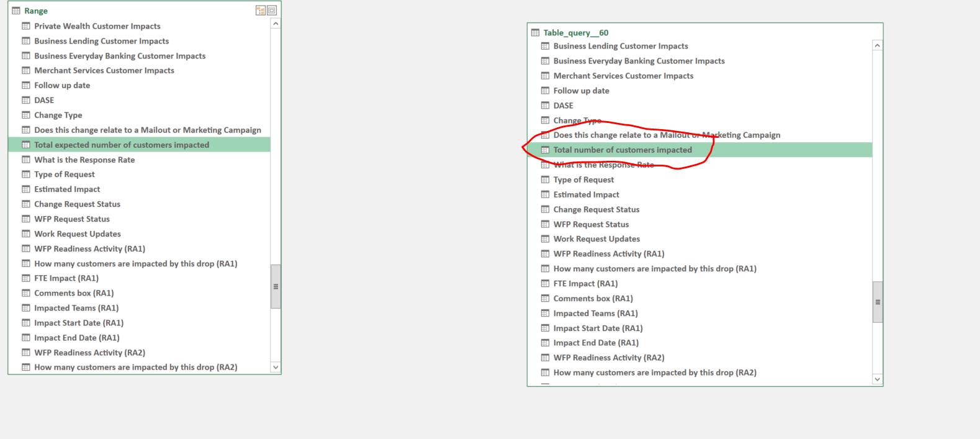Screen dimensions: 980x439
Task: Click the column icon for Total expected number of customers impacted
Action: coord(26,145)
